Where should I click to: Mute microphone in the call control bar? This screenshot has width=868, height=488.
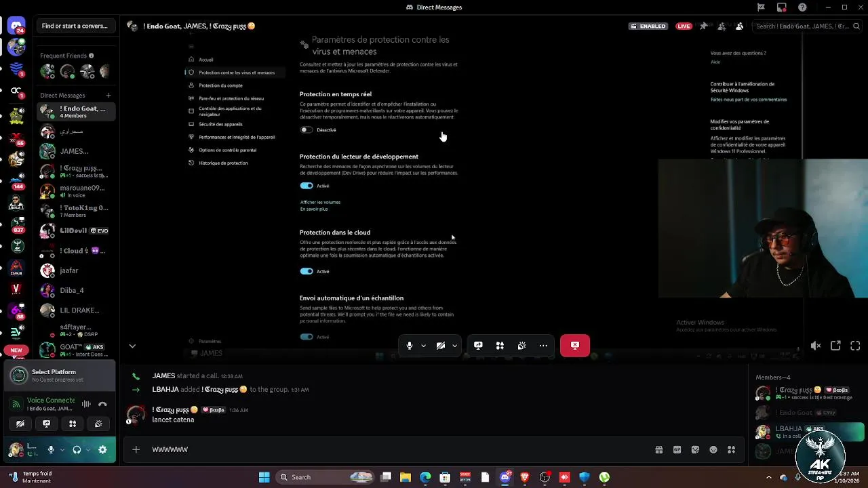tap(409, 345)
